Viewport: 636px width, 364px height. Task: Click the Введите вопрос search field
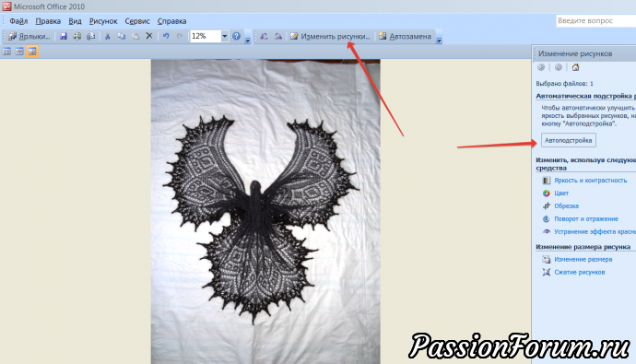pyautogui.click(x=595, y=20)
